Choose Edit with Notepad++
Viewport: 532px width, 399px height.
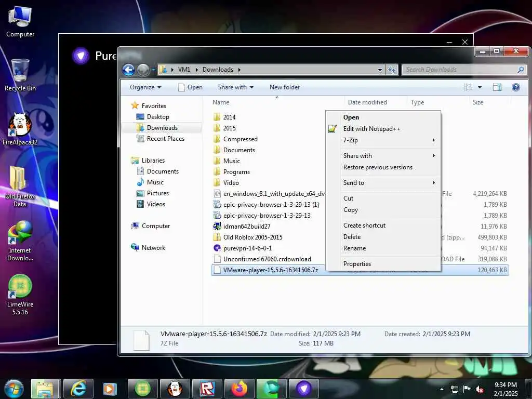point(390,129)
